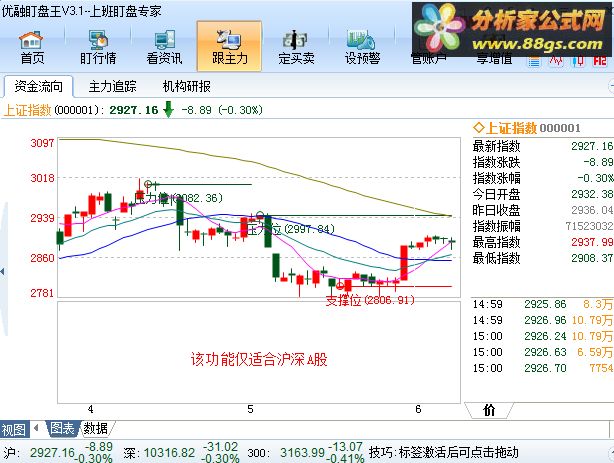This screenshot has width=614, height=463.
Task: Open the 定买卖 trading decision icon
Action: coord(296,48)
